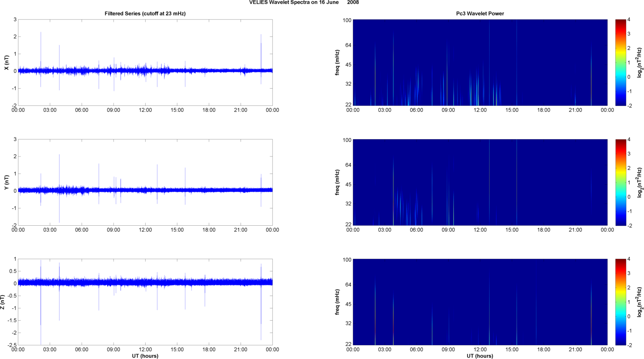
Task: Click the UT (hours) label under Z series
Action: click(x=145, y=356)
